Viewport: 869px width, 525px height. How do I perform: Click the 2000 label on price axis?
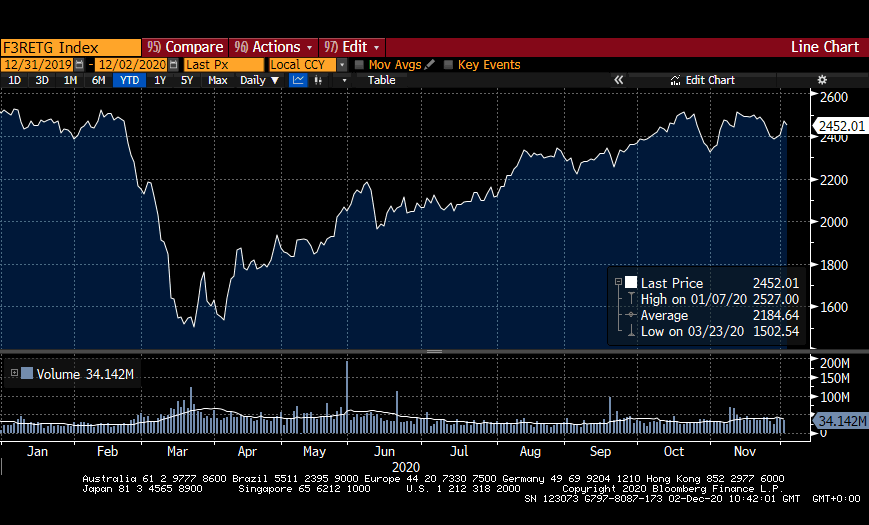(834, 222)
